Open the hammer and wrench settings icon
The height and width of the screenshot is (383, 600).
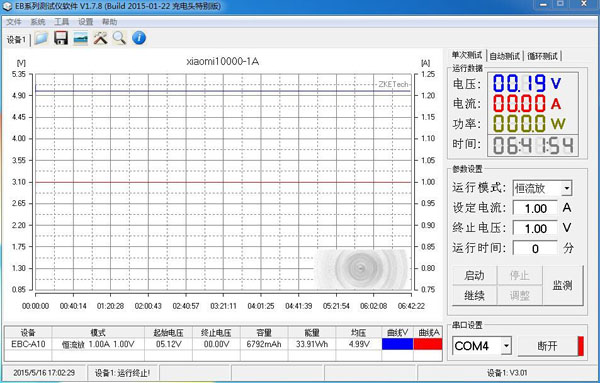[x=100, y=38]
